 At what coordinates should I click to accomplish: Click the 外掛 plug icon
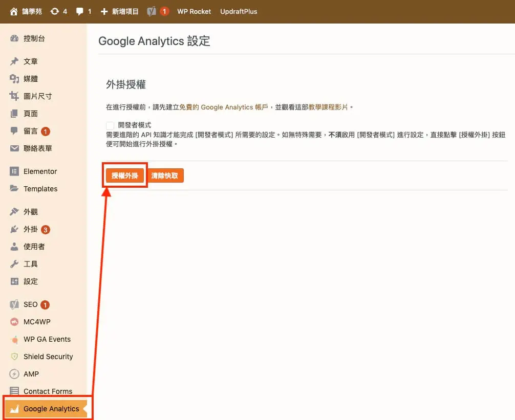(14, 229)
